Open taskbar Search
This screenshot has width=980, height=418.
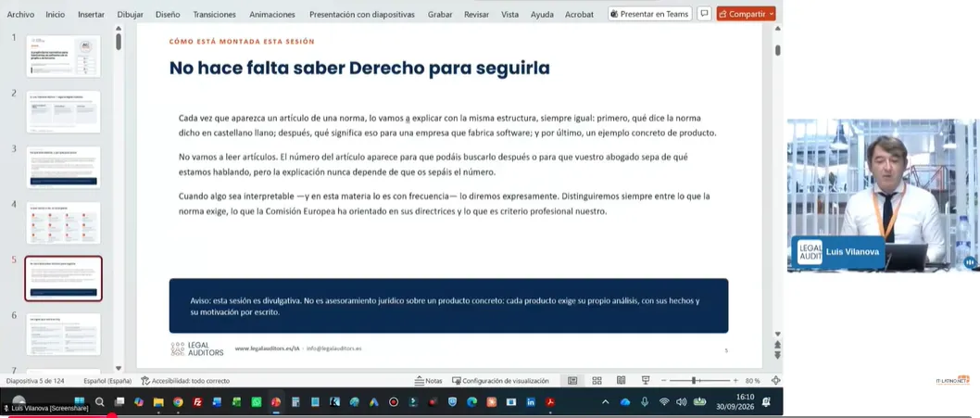coord(99,401)
